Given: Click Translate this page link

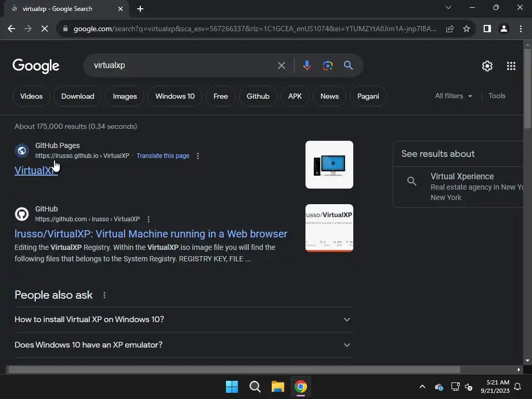Looking at the screenshot, I should [163, 156].
